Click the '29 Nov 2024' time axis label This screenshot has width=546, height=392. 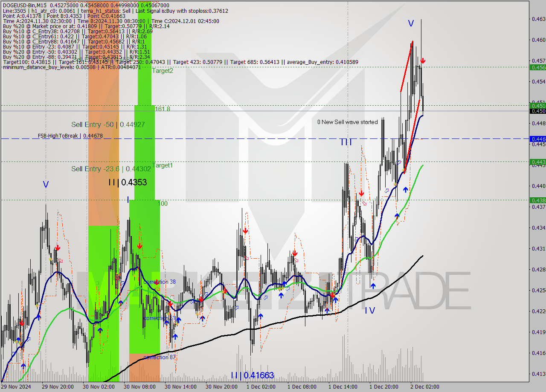[16, 387]
